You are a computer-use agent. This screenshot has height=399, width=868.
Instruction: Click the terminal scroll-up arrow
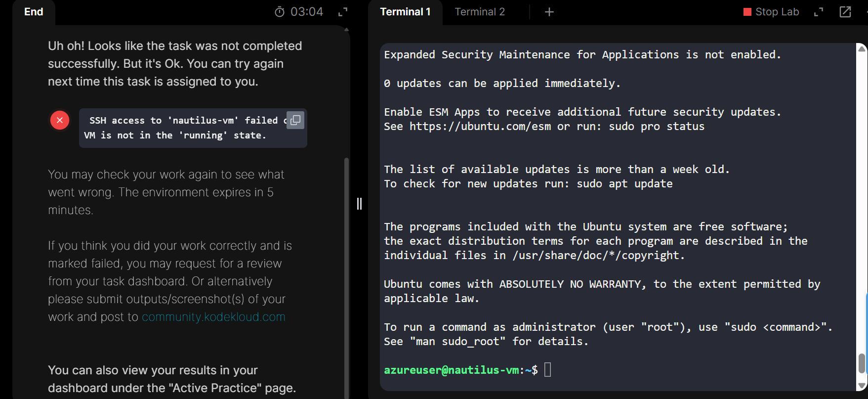tap(862, 48)
